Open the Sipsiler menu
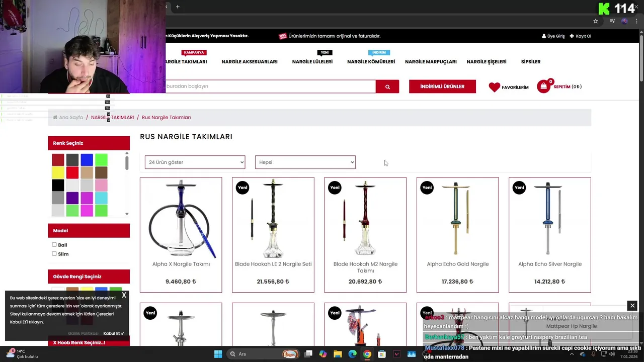 coord(531,62)
